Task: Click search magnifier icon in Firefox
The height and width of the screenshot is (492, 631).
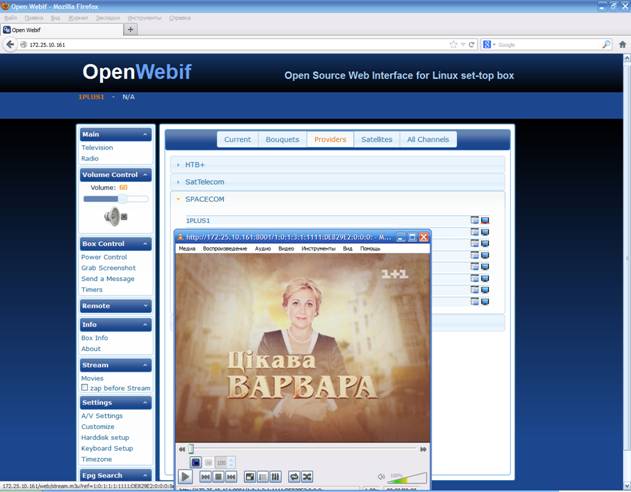Action: click(606, 45)
